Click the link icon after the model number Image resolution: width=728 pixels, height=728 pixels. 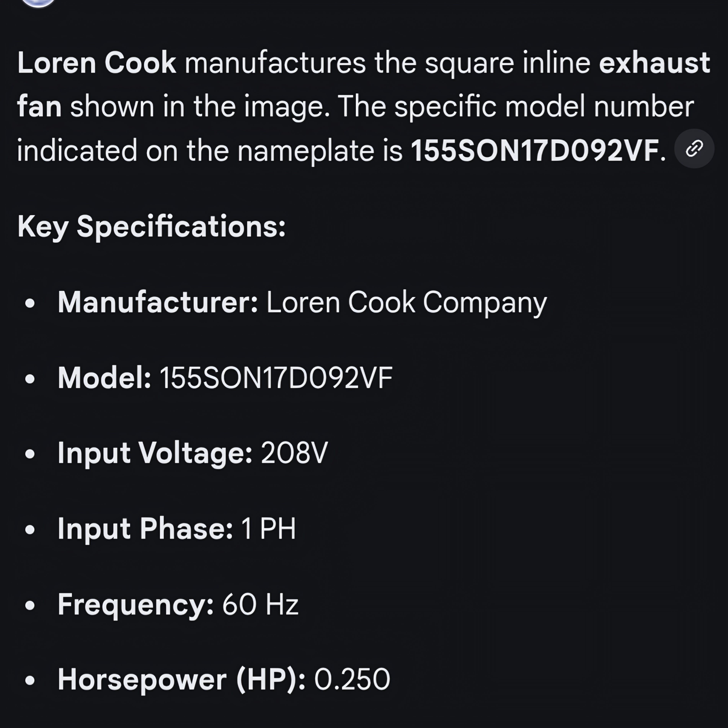(x=694, y=149)
